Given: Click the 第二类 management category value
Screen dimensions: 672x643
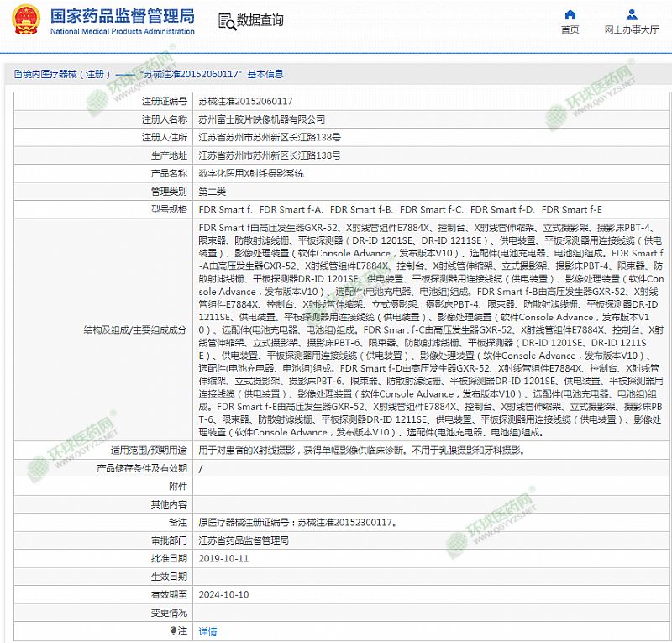Looking at the screenshot, I should pos(212,192).
